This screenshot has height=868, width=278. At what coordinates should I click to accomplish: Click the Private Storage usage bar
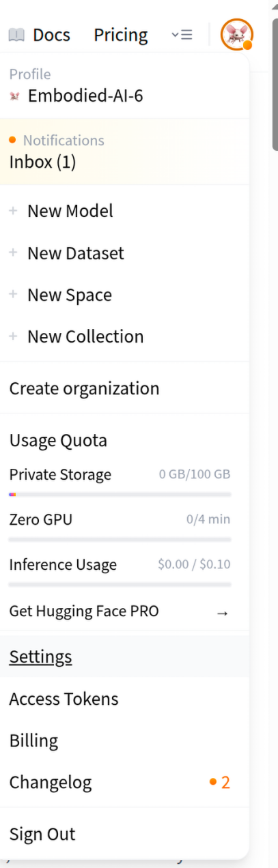point(120,494)
